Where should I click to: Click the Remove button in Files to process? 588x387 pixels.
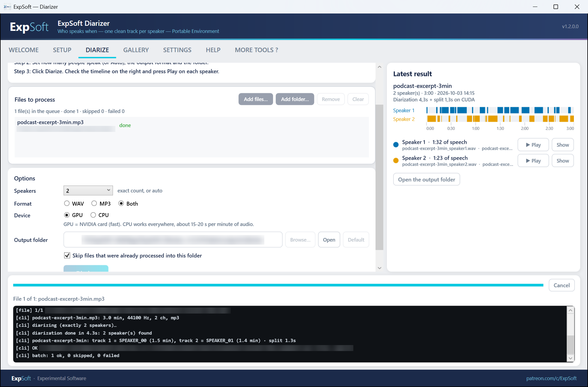[331, 99]
